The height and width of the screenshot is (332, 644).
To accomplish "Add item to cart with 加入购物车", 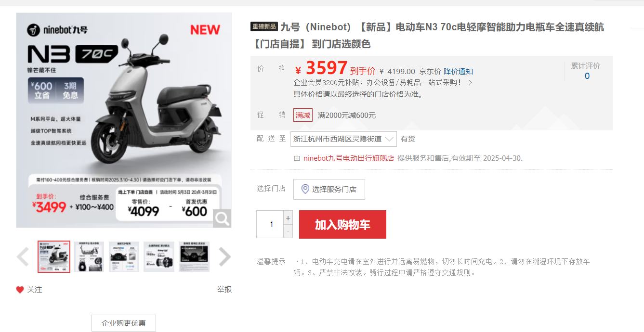I will tap(342, 224).
